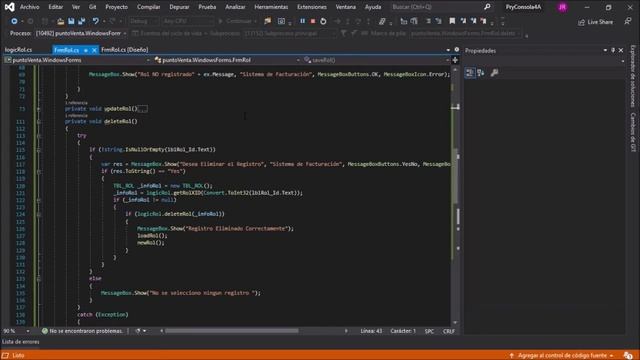Open the saveRol() member dropdown
The image size is (640, 360).
pos(376,60)
